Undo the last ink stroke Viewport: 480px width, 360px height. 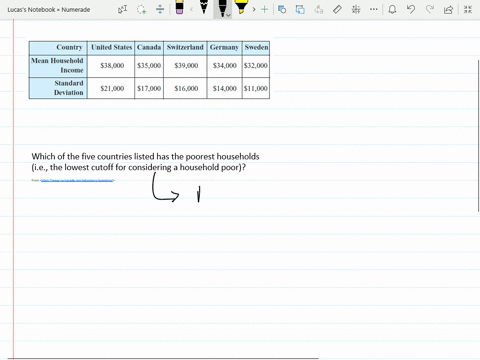coord(411,9)
